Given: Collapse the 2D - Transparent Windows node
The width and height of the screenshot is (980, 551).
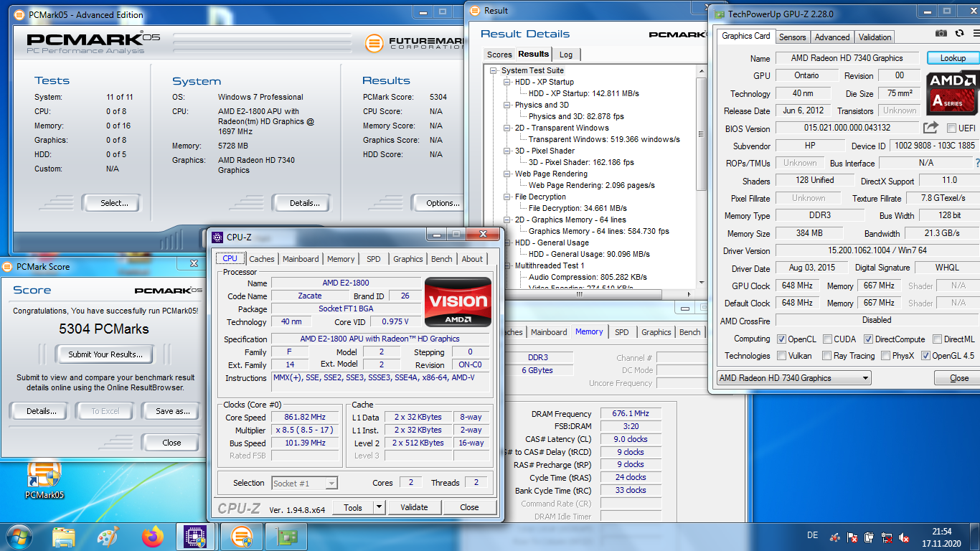Looking at the screenshot, I should (x=507, y=128).
